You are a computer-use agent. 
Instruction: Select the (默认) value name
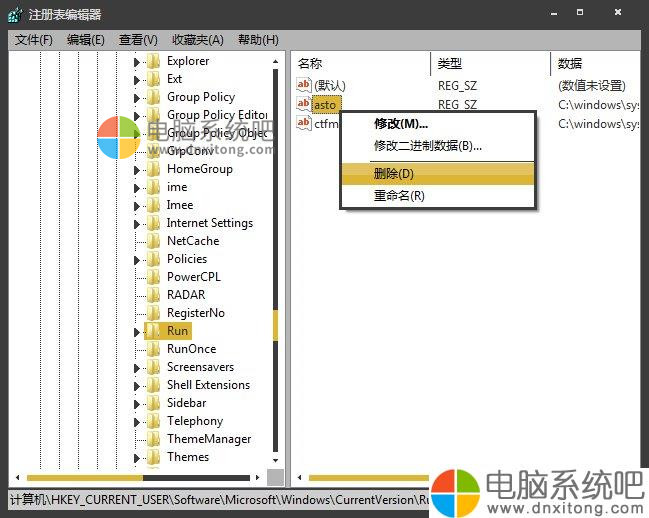tap(329, 86)
